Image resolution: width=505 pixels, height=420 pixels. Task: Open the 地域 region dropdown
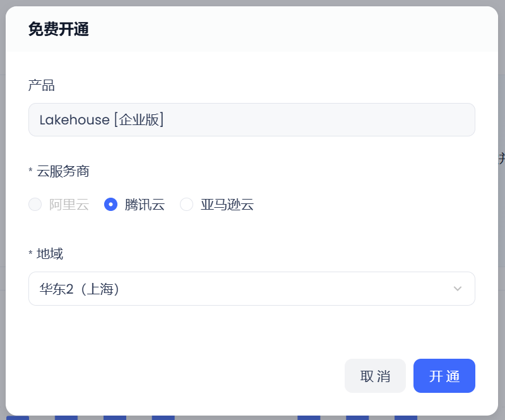(x=251, y=289)
